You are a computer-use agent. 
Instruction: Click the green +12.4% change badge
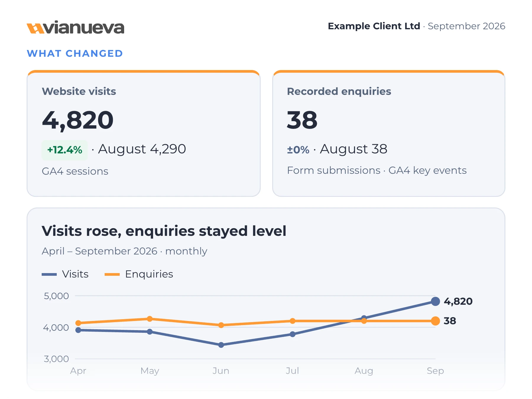point(65,150)
